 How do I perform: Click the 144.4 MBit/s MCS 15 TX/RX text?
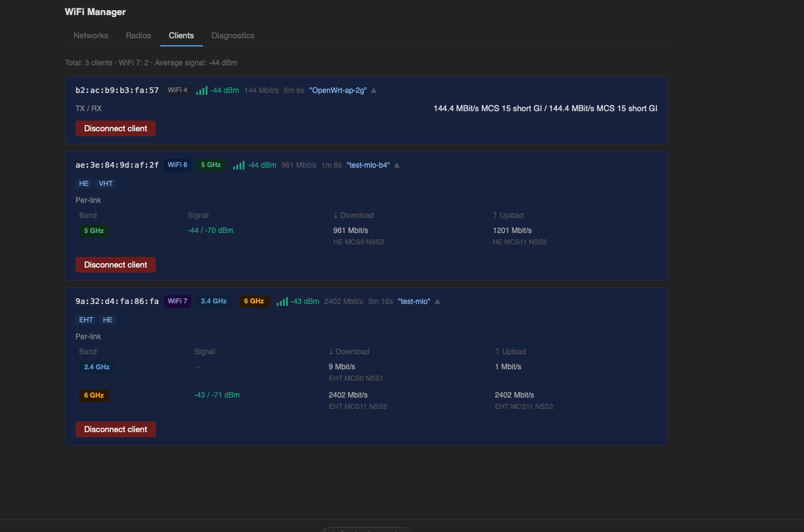point(545,109)
